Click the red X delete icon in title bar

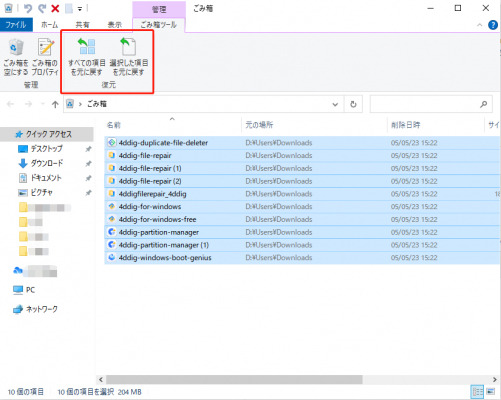[55, 8]
